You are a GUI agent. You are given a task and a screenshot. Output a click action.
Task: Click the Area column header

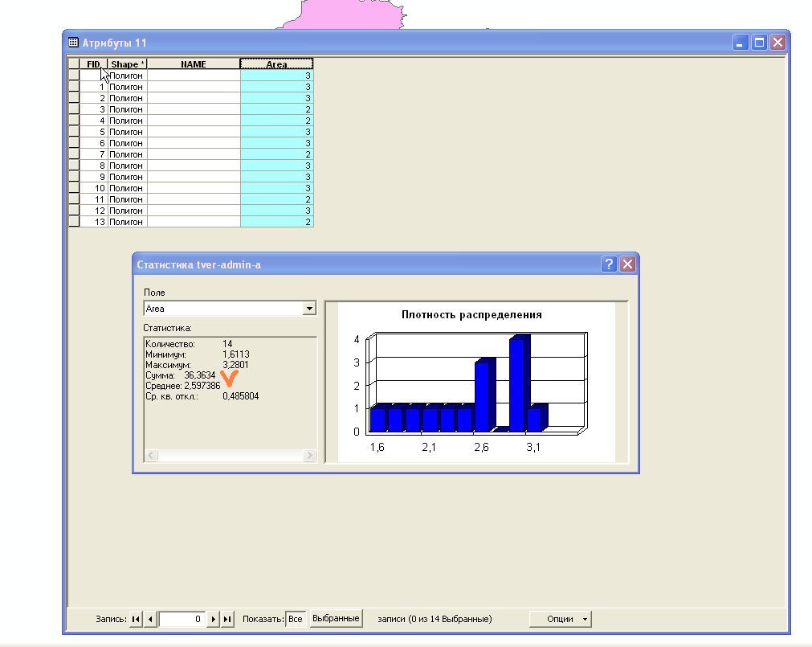point(276,64)
